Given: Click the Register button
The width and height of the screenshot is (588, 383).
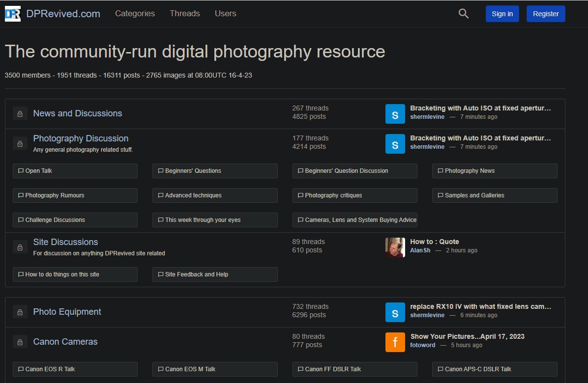Looking at the screenshot, I should [546, 14].
